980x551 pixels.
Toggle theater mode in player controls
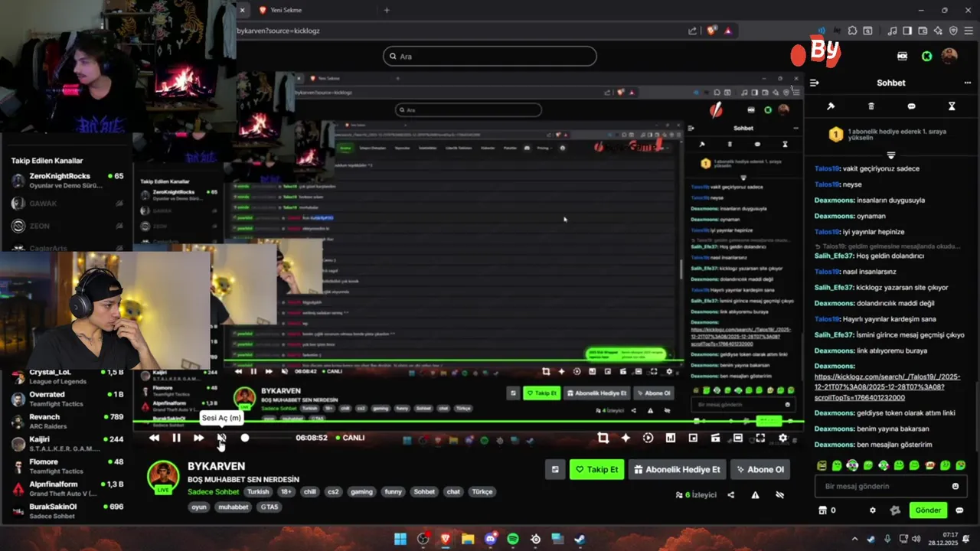737,438
